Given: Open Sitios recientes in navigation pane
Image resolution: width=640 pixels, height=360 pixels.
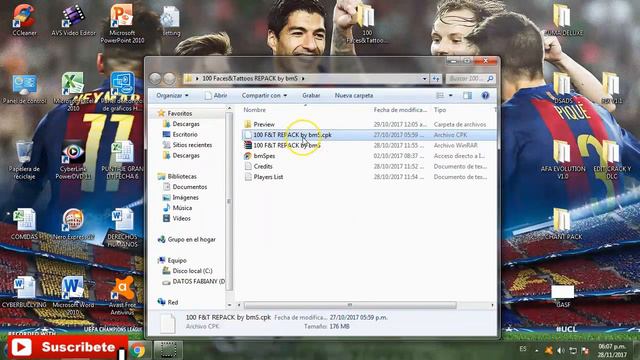Looking at the screenshot, I should [192, 145].
